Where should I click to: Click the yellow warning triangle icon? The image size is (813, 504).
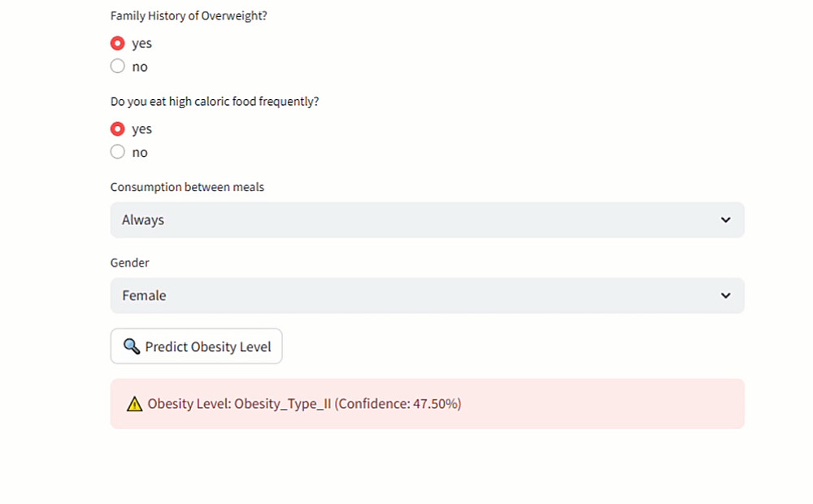coord(135,404)
